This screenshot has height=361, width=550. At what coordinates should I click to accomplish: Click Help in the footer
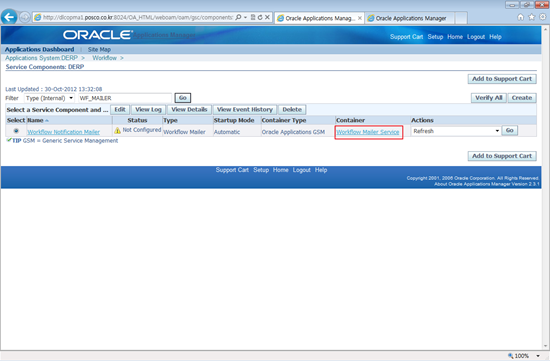[321, 170]
